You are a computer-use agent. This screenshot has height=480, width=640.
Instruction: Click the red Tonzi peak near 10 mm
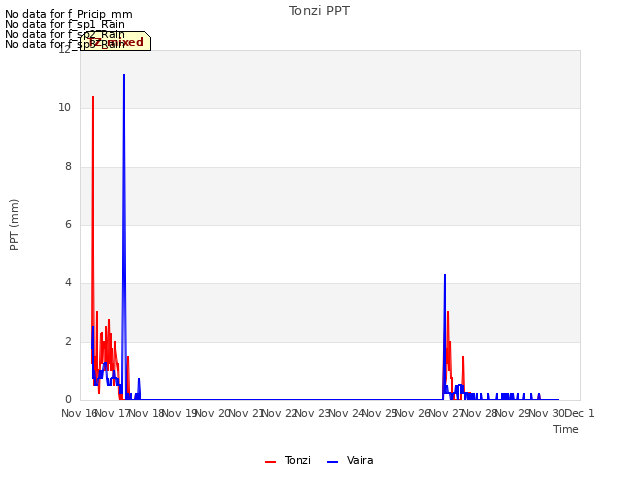tap(93, 97)
